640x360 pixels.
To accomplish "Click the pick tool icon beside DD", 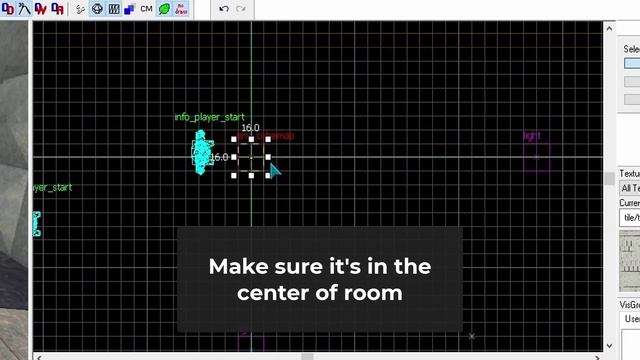I will (x=24, y=9).
